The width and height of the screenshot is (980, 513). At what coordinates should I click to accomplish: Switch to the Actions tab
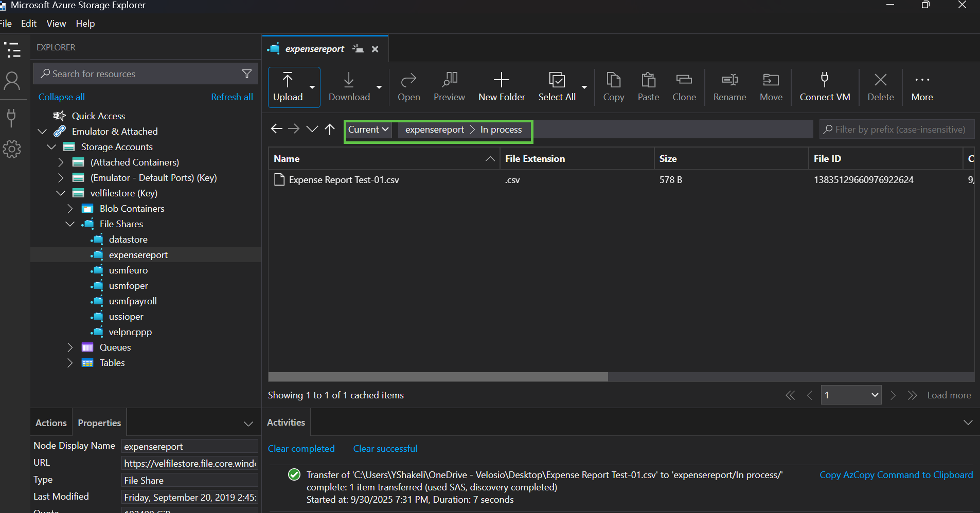pos(50,422)
